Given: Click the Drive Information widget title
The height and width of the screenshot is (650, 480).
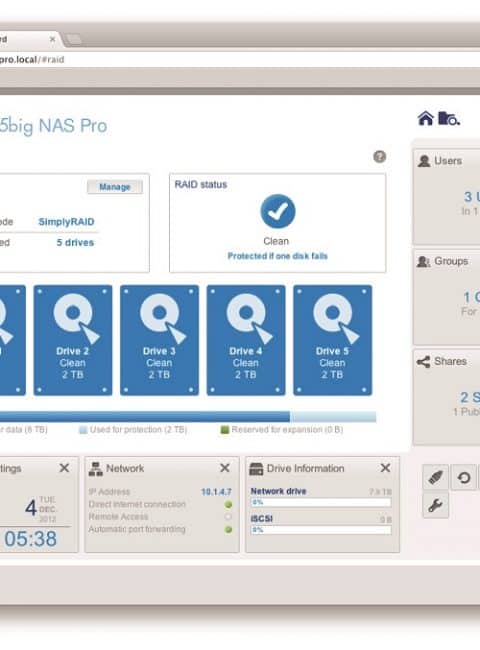Looking at the screenshot, I should pos(305,468).
